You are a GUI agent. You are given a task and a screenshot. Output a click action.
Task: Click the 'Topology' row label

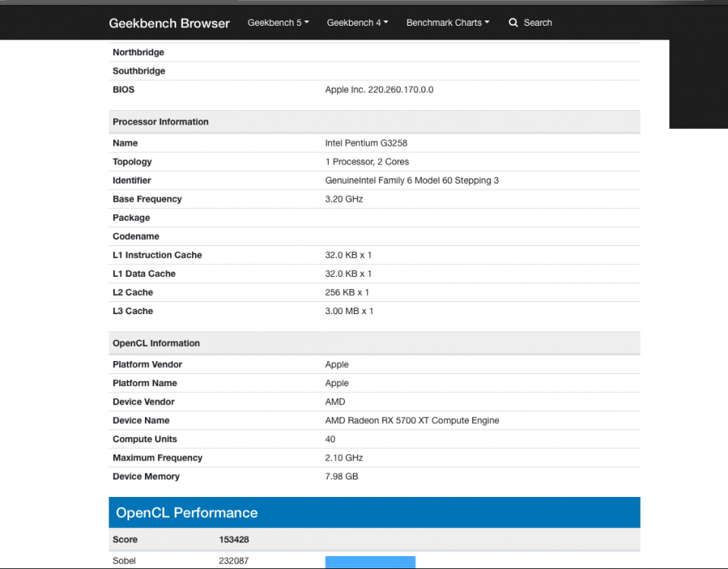click(x=132, y=162)
